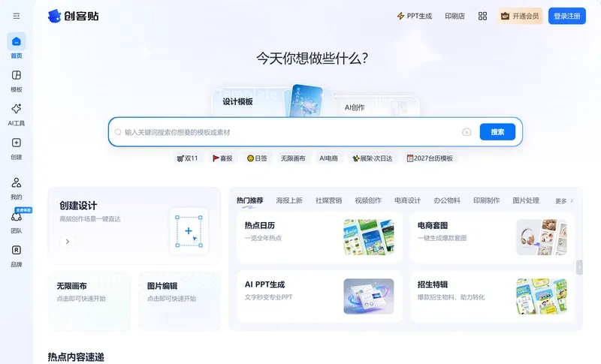Select the 双11 search tag
The image size is (601, 364).
[187, 158]
